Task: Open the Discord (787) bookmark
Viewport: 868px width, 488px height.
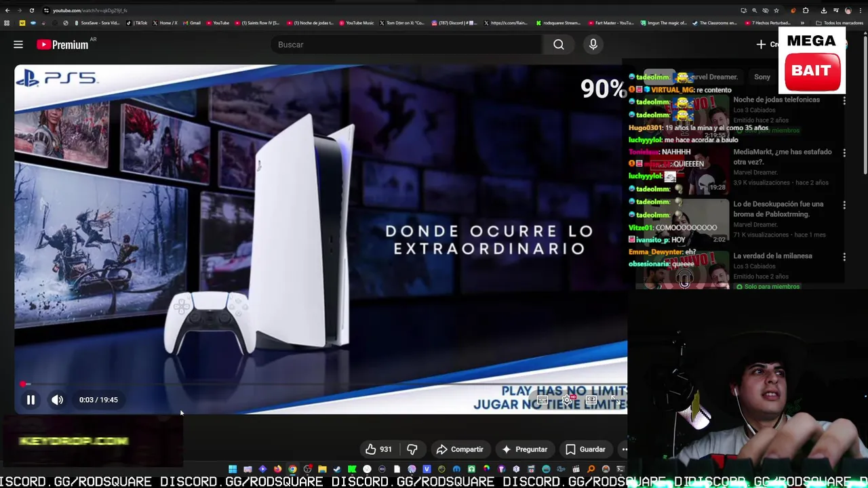Action: (x=456, y=23)
